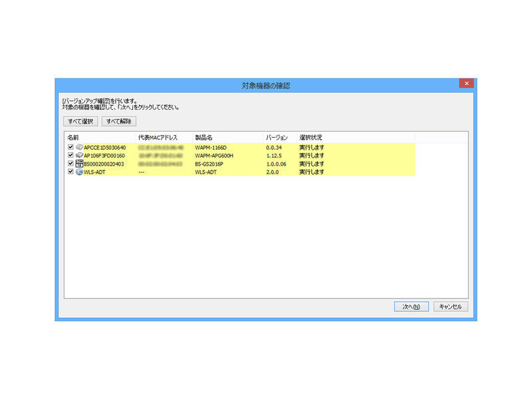Cancel the dialog with キャンセル

pyautogui.click(x=451, y=307)
